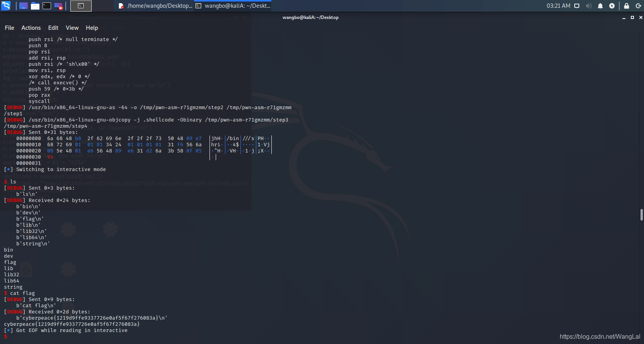This screenshot has height=344, width=644.
Task: Click the 'Received 0x24 bytes:' debug line
Action: 47,200
